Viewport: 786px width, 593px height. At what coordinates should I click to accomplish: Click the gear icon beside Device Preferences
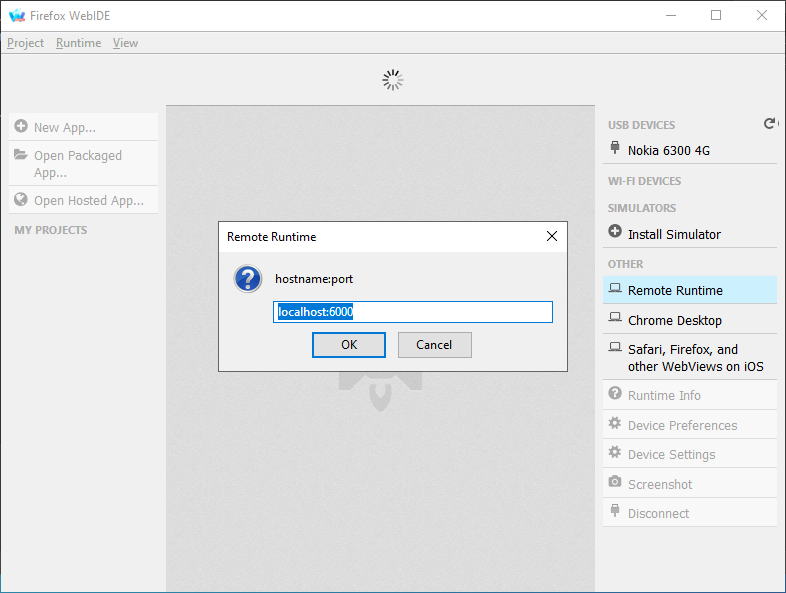pos(615,423)
